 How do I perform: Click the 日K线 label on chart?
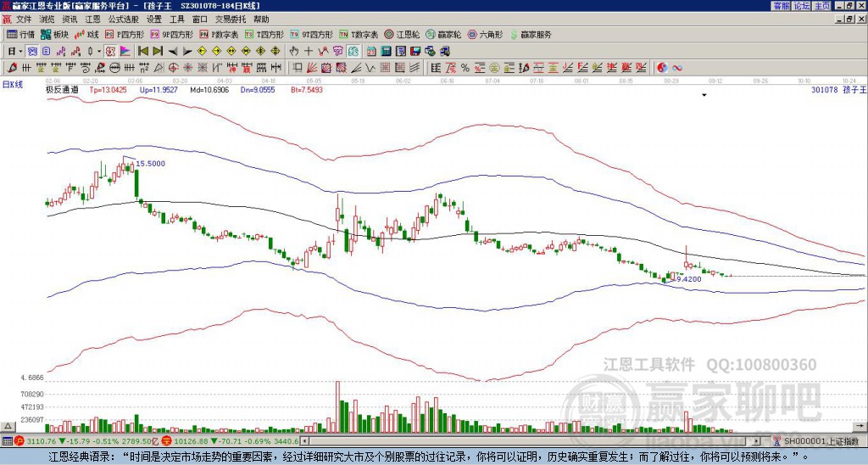point(13,85)
